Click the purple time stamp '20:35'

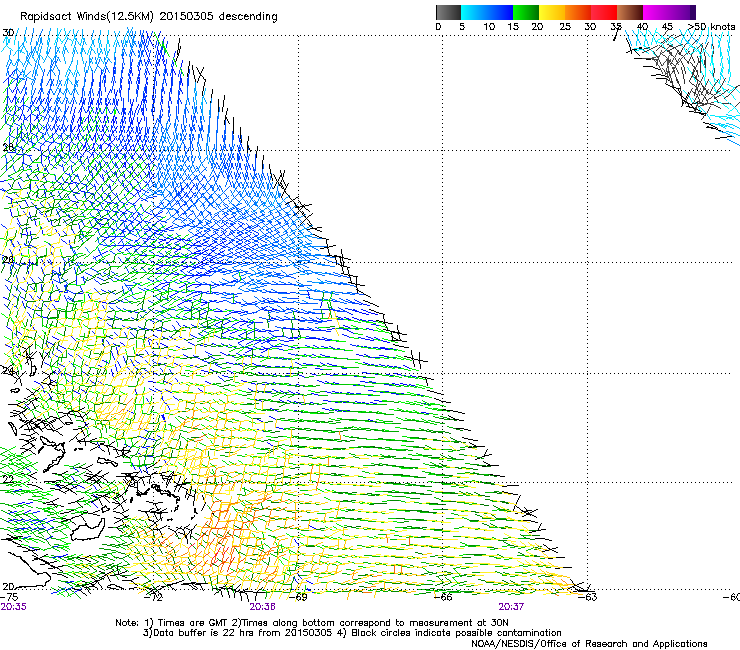13,607
